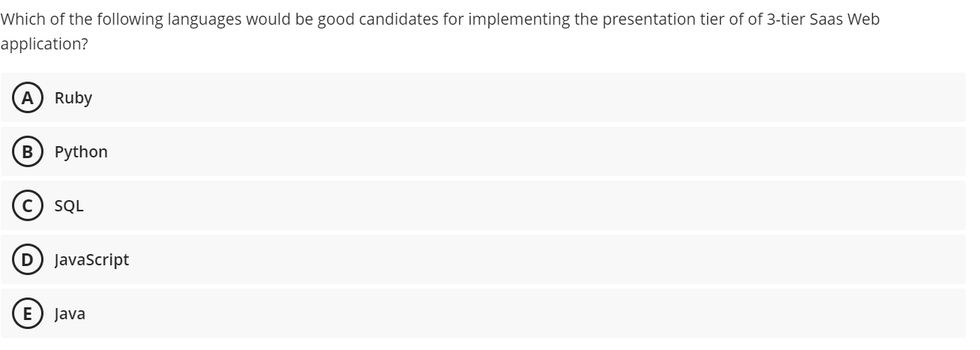This screenshot has height=350, width=980.
Task: Click blank area of the SQL answer row
Action: tap(524, 205)
